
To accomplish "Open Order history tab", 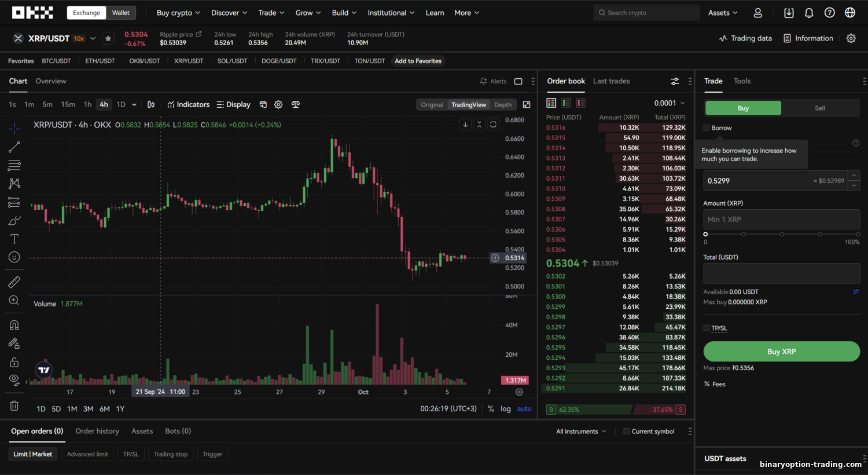I will click(x=97, y=431).
